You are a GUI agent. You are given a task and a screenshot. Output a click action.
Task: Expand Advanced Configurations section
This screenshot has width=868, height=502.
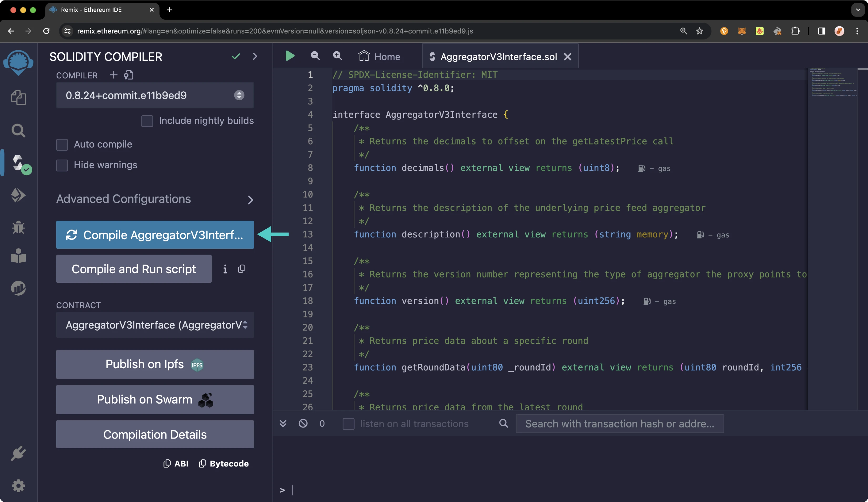155,199
